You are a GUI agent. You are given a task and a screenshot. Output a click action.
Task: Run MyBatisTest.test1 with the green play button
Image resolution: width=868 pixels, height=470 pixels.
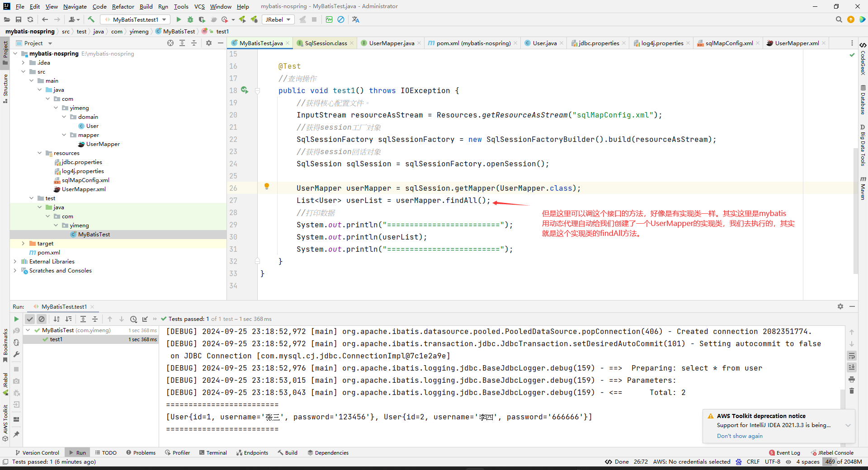click(179, 19)
